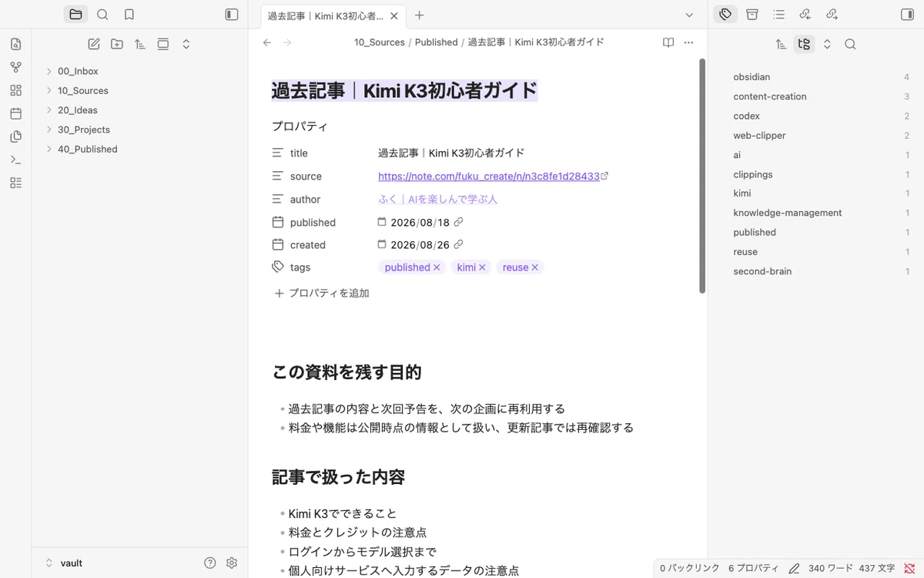Screen dimensions: 924x578
Task: Open the graph view from the ribbon
Action: pyautogui.click(x=16, y=67)
